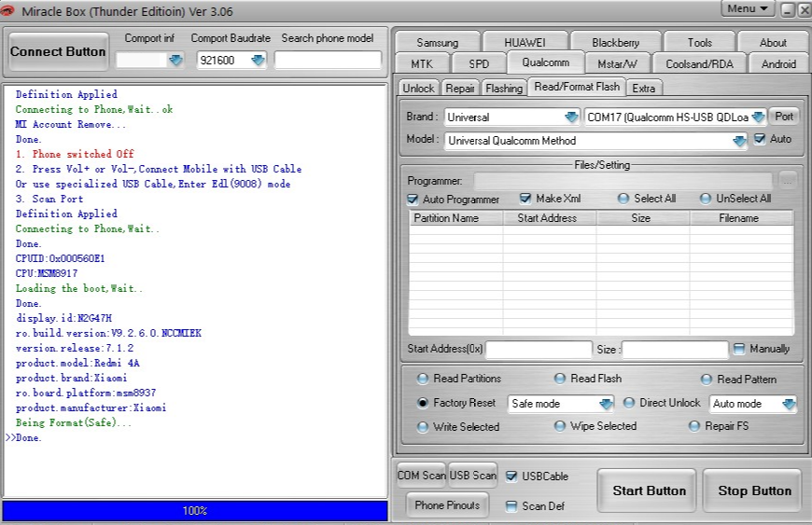Screen dimensions: 812x525
Task: Switch to the Coolsand/RDA tab
Action: pos(700,64)
